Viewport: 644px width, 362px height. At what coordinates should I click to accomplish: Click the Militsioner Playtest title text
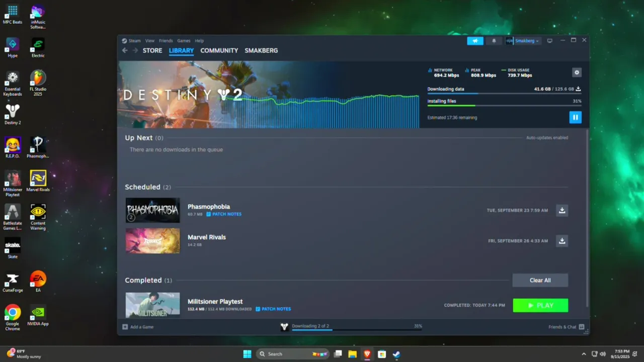(x=215, y=302)
